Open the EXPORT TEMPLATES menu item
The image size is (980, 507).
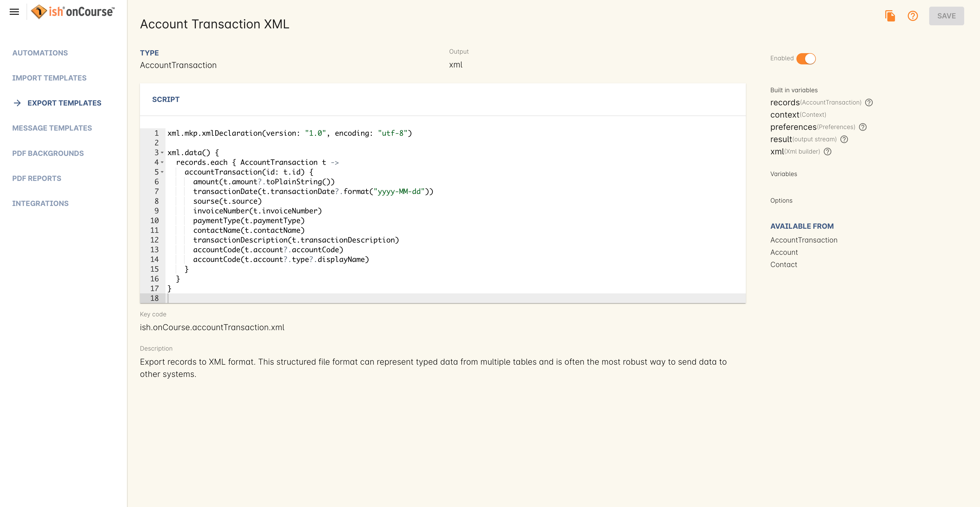(x=64, y=103)
